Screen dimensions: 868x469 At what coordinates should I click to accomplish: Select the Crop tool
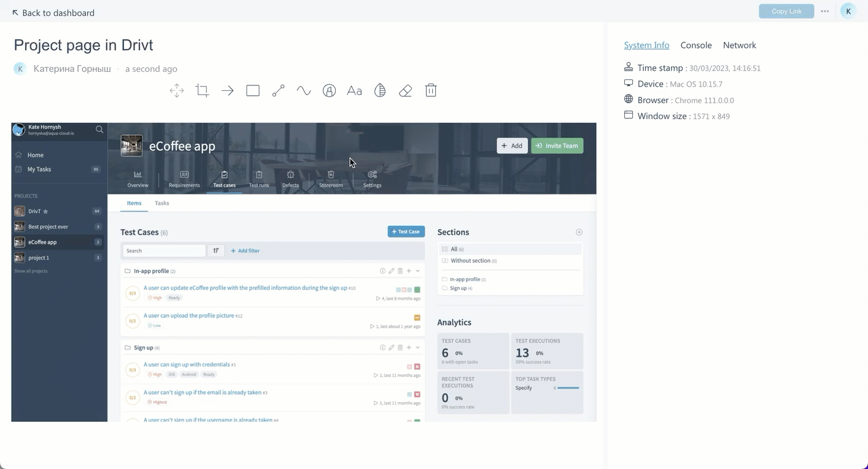point(202,91)
